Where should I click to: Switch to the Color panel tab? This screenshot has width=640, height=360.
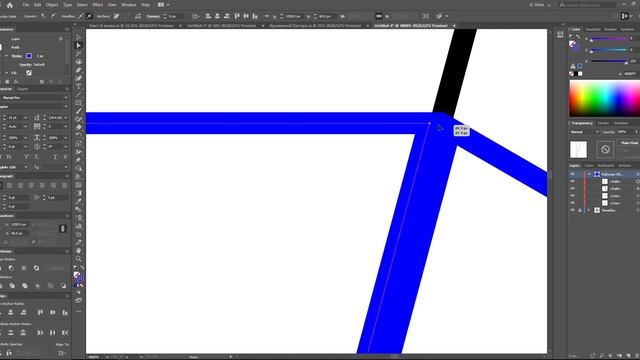point(576,29)
